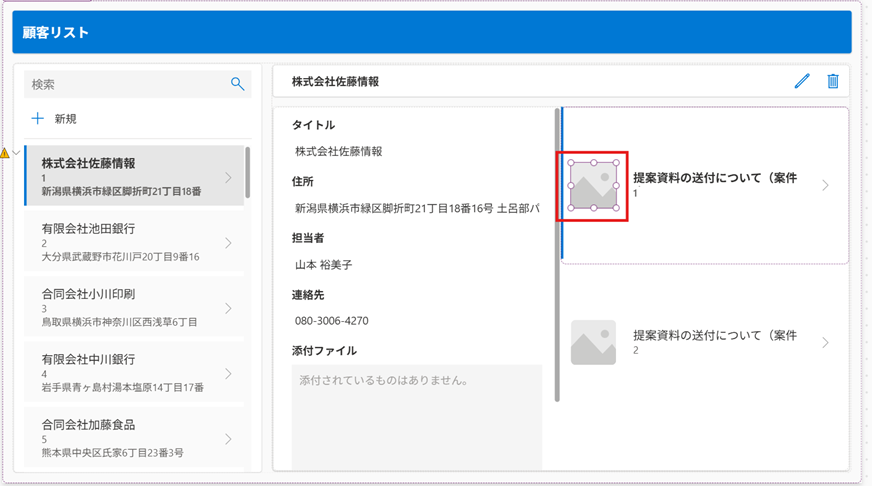Open chevron for 有限会社中川銀行 list item
The image size is (872, 486).
pos(228,374)
